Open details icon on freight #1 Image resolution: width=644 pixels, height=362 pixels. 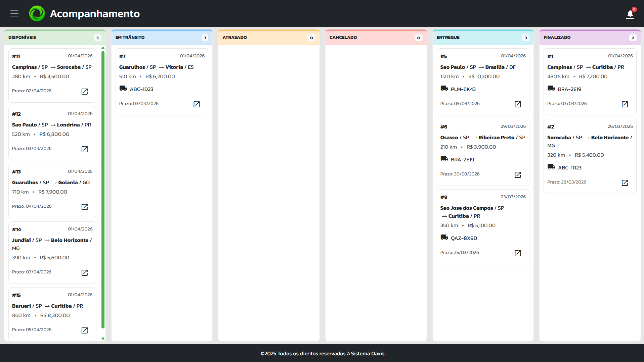click(625, 104)
